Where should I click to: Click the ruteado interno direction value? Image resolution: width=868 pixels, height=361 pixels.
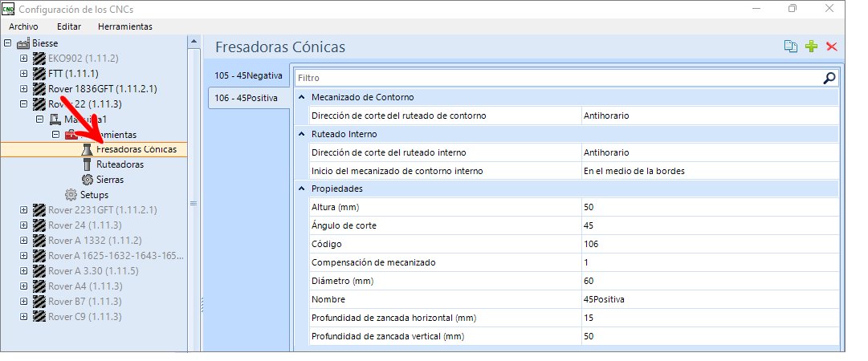coord(710,152)
